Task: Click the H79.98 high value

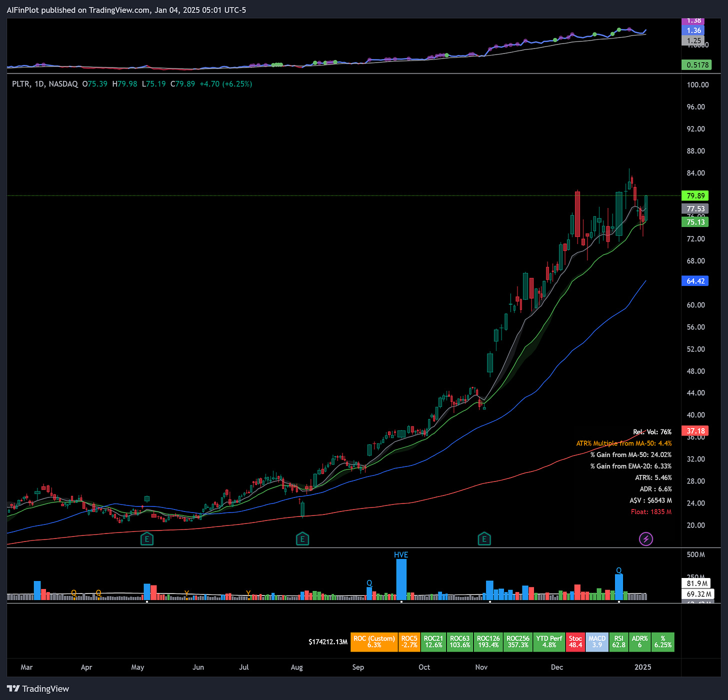Action: pyautogui.click(x=124, y=84)
